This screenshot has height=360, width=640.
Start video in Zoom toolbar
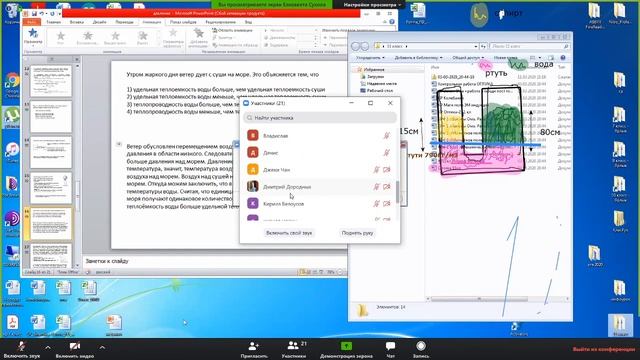(x=75, y=350)
